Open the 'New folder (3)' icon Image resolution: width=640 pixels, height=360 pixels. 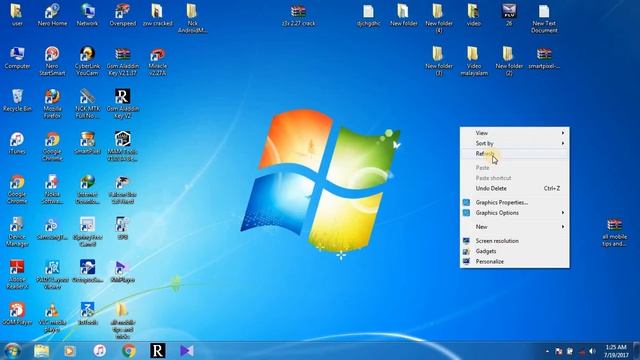point(439,60)
